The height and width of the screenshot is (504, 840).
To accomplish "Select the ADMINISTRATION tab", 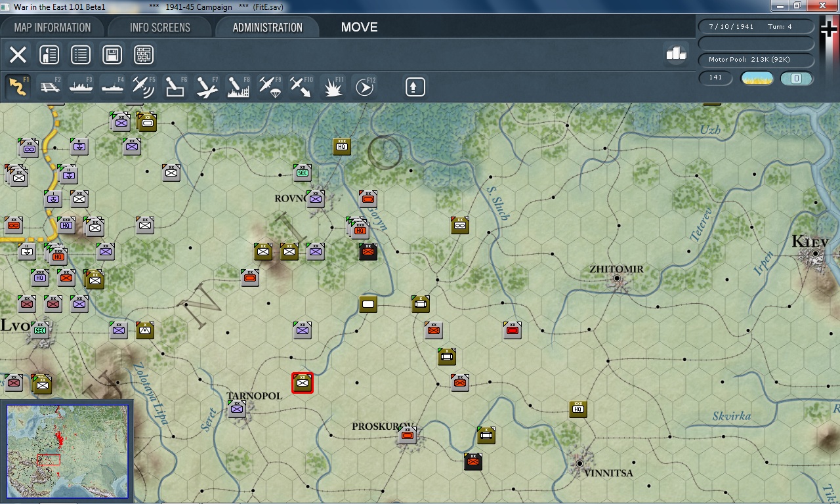I will [267, 28].
